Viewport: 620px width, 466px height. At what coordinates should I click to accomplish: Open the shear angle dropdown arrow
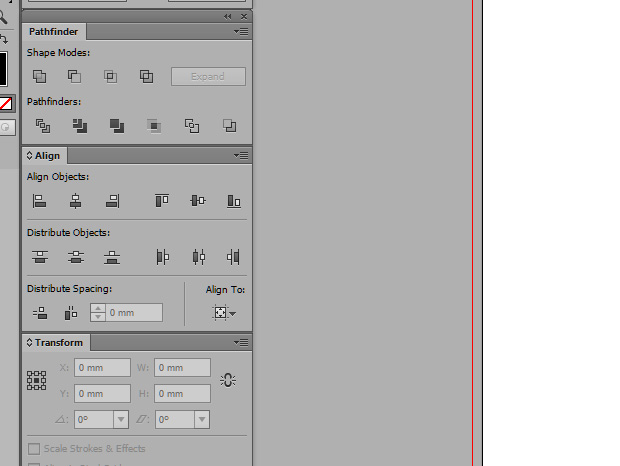click(202, 419)
